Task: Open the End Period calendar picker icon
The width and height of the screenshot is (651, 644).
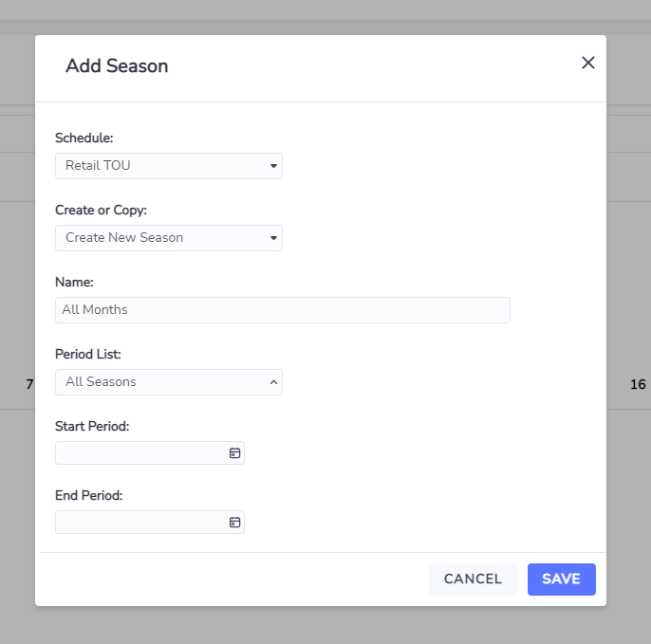Action: pyautogui.click(x=234, y=522)
